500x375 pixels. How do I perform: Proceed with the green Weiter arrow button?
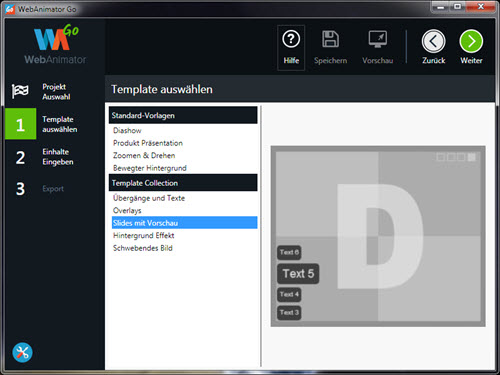tap(471, 41)
